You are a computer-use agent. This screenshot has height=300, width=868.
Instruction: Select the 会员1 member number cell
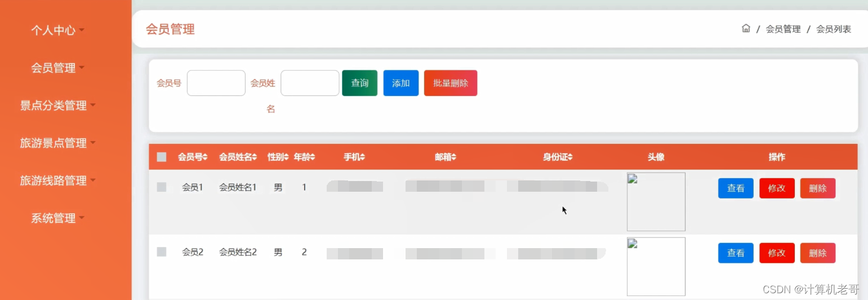click(x=192, y=187)
